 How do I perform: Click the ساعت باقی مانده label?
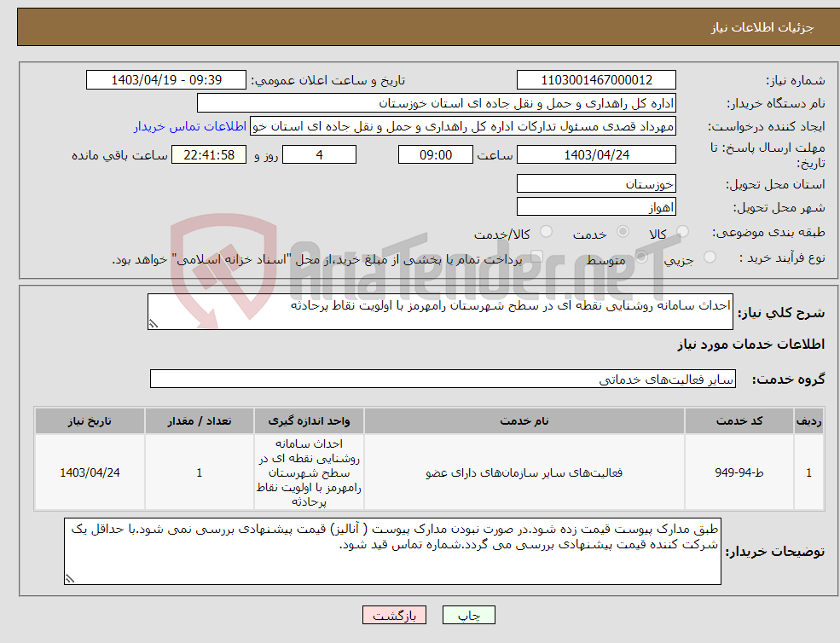coord(120,155)
